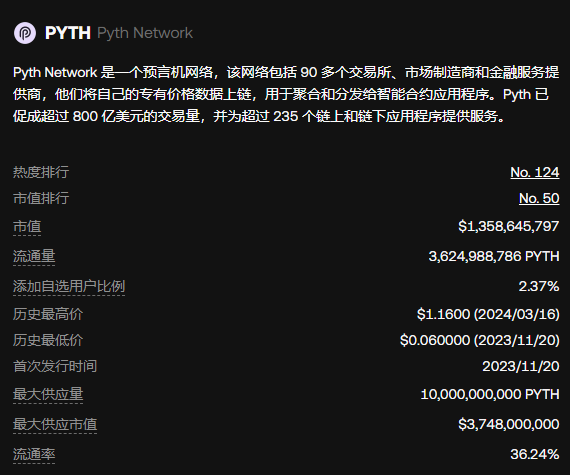Click the 最大供应量 label
This screenshot has height=475, width=570.
coord(48,395)
